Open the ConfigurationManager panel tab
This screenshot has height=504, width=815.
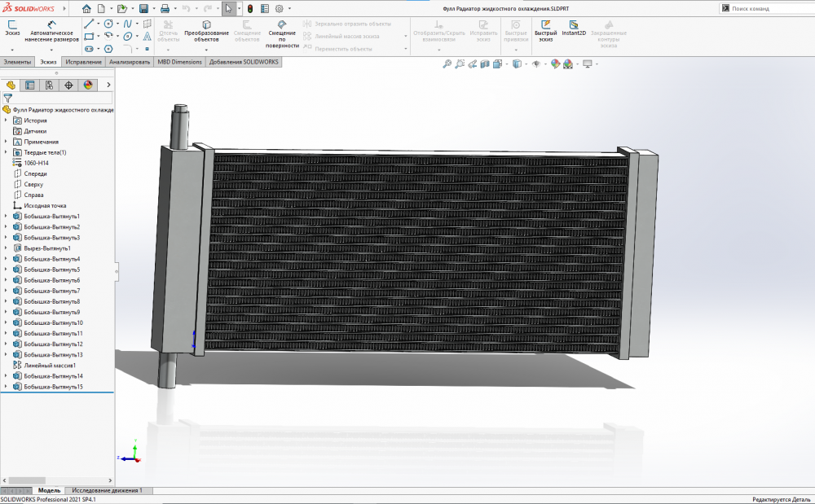[49, 85]
